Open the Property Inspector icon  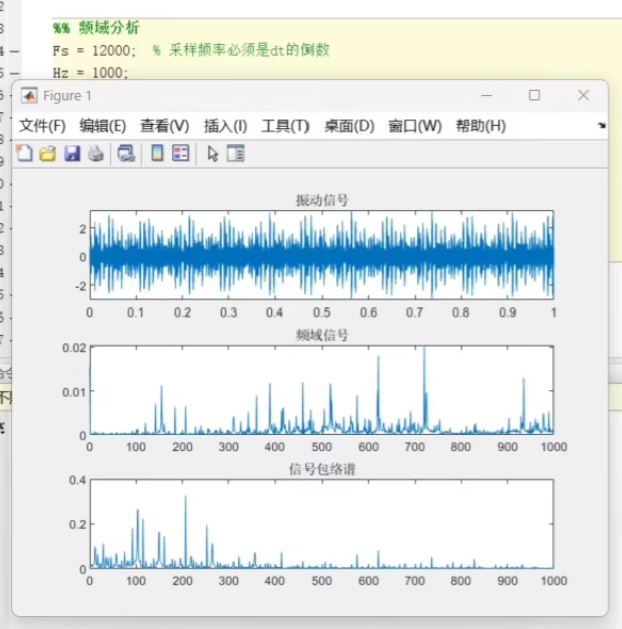(235, 153)
